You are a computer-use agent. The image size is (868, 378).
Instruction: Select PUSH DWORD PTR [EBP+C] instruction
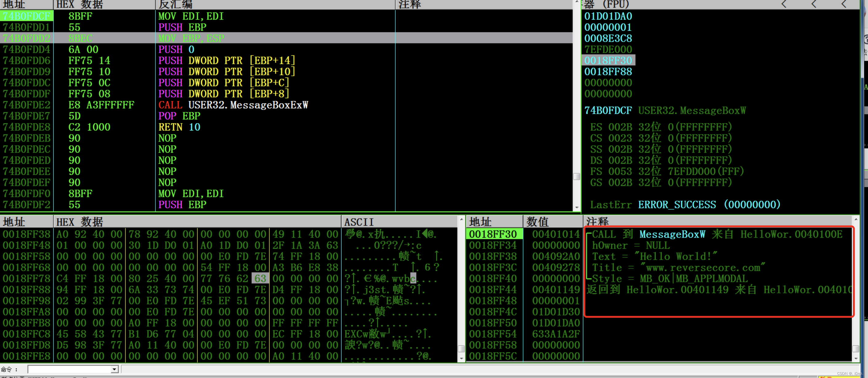click(x=224, y=83)
